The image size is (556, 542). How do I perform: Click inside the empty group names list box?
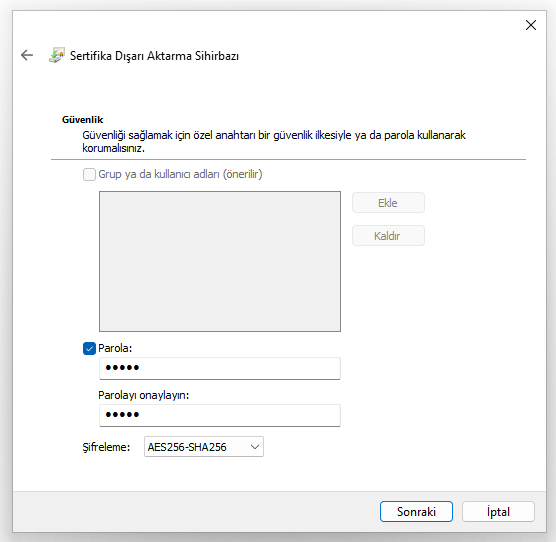point(220,262)
